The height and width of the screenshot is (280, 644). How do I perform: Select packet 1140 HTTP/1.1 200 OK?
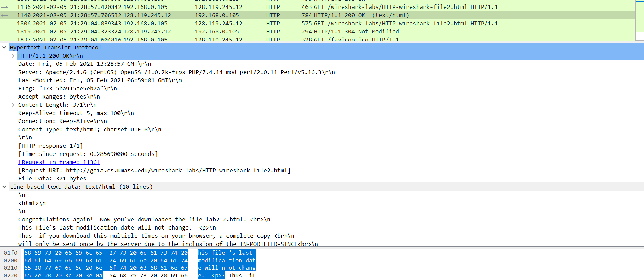tap(318, 15)
